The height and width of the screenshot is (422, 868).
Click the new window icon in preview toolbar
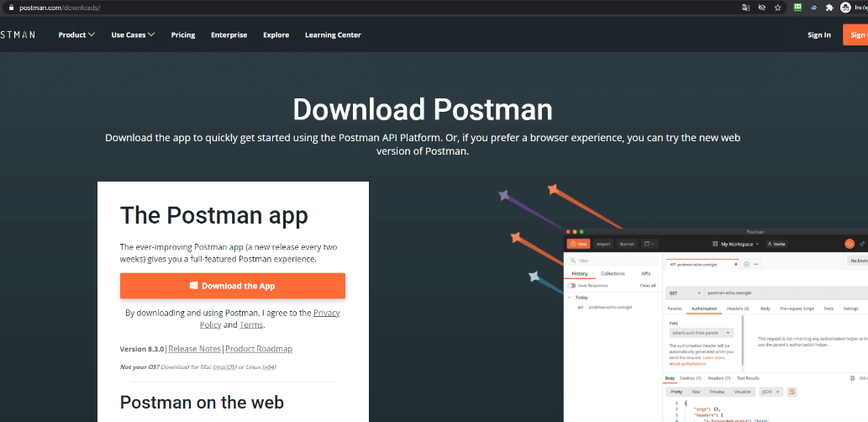(649, 244)
